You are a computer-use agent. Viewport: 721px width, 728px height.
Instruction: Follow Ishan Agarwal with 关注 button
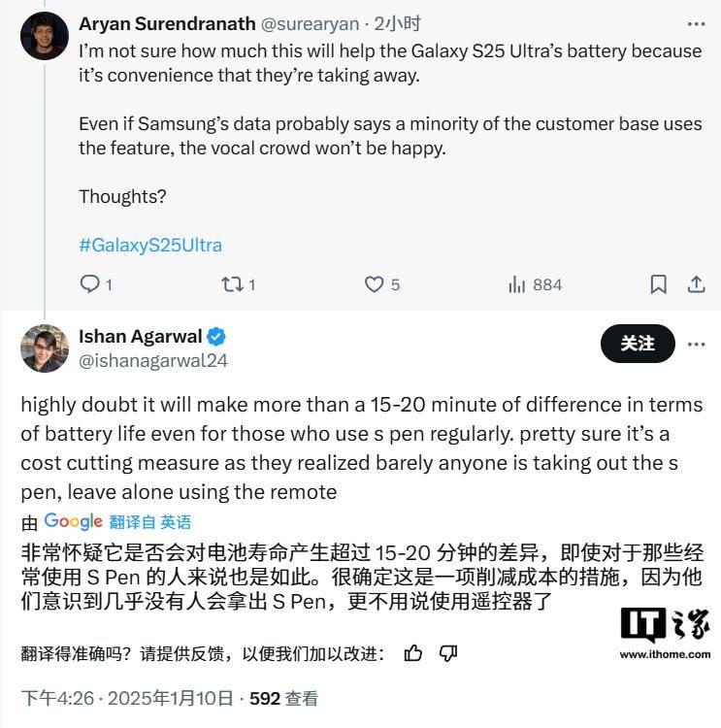(x=638, y=344)
